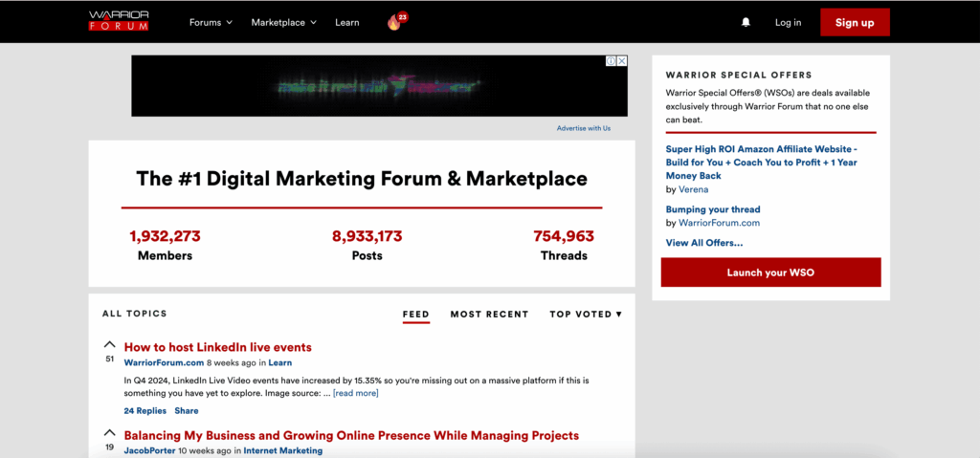Click the Log in link
The height and width of the screenshot is (458, 980).
[x=789, y=23]
